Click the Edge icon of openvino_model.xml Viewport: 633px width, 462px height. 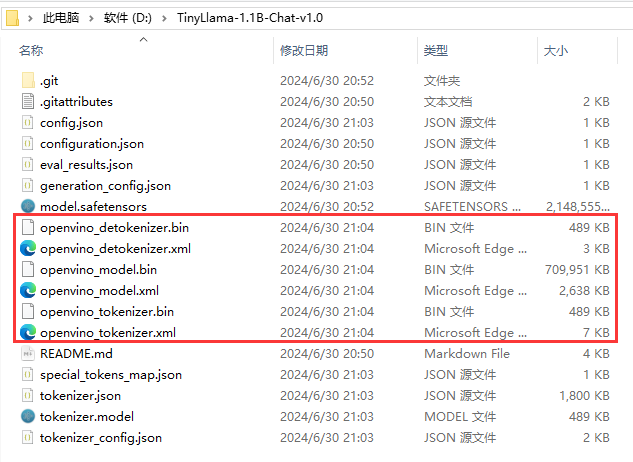coord(28,290)
